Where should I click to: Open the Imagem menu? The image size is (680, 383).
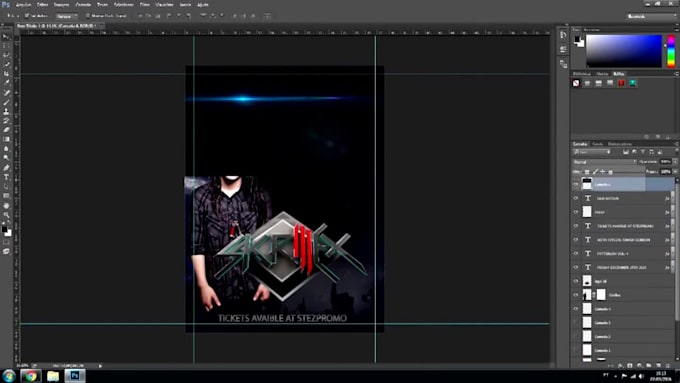click(x=61, y=4)
